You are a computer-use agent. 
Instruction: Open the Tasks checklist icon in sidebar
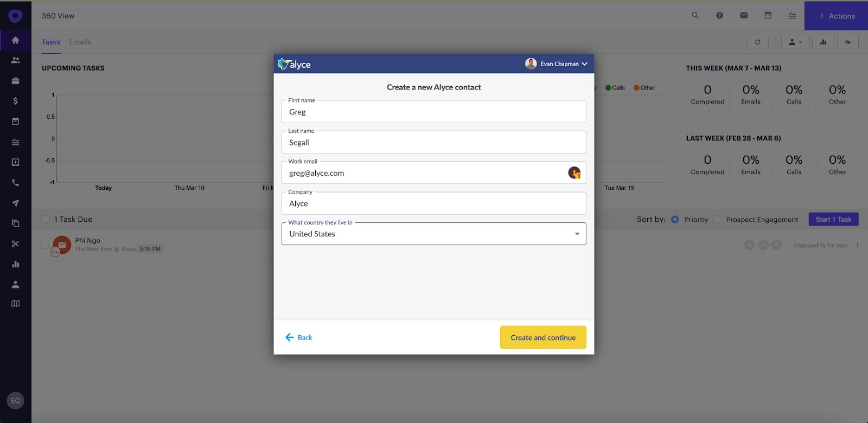point(15,142)
